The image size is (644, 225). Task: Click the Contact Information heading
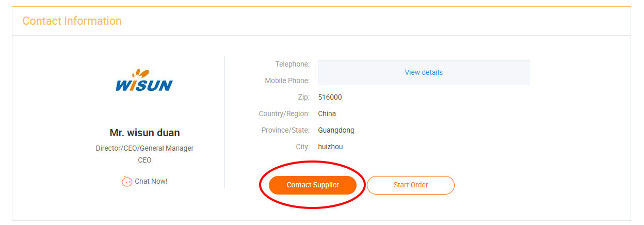click(x=72, y=21)
